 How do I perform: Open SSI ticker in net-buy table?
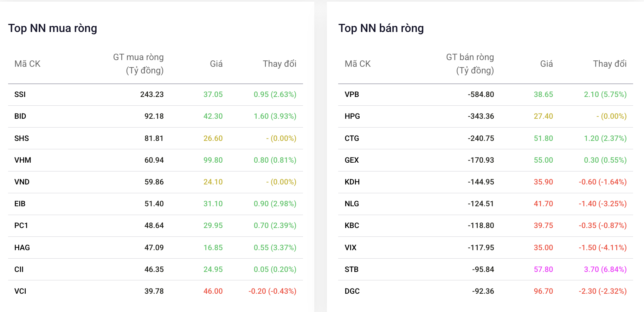coord(20,95)
